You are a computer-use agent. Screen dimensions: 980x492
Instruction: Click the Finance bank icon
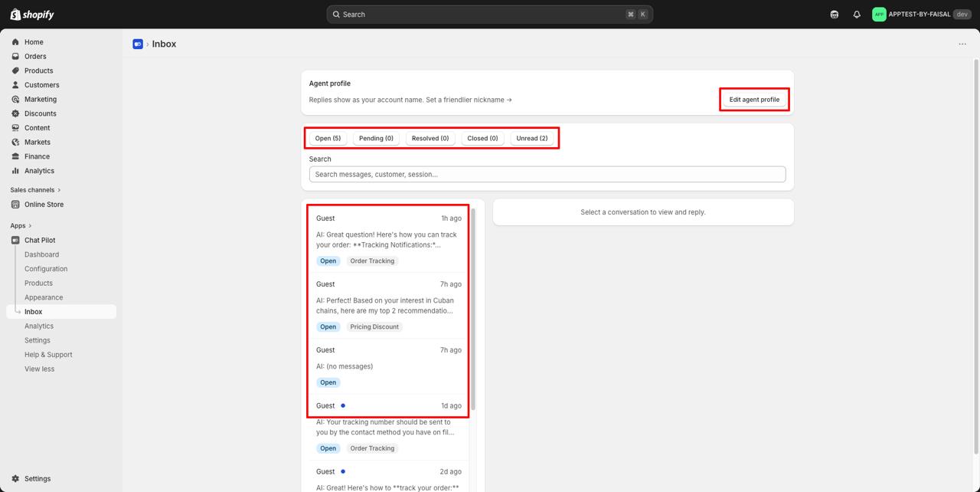pyautogui.click(x=15, y=156)
